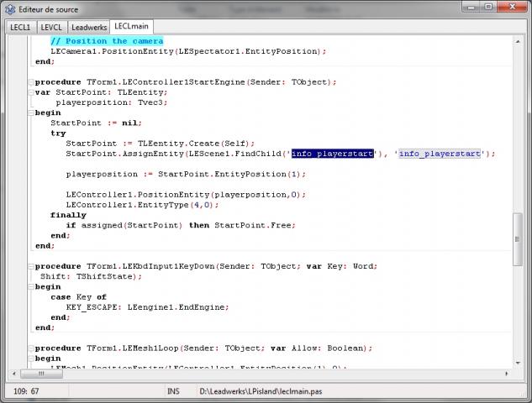Click the '// Position the camera' comment
Viewport: 532px width, 403px height.
tap(107, 41)
